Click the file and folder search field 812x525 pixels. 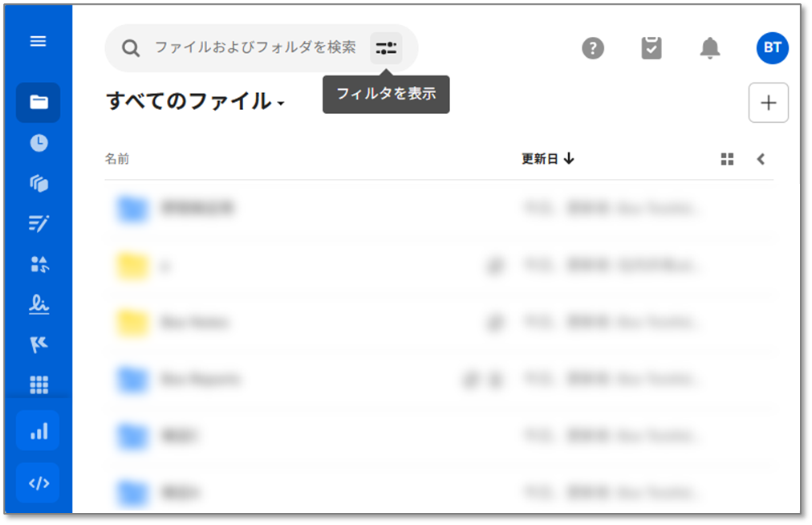tap(254, 48)
